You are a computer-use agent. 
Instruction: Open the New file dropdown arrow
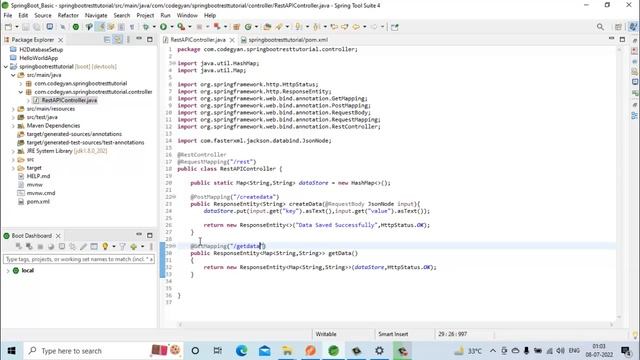coord(17,27)
